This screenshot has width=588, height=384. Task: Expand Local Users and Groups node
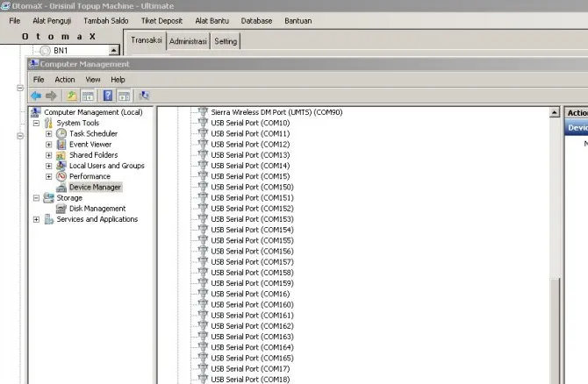(49, 166)
